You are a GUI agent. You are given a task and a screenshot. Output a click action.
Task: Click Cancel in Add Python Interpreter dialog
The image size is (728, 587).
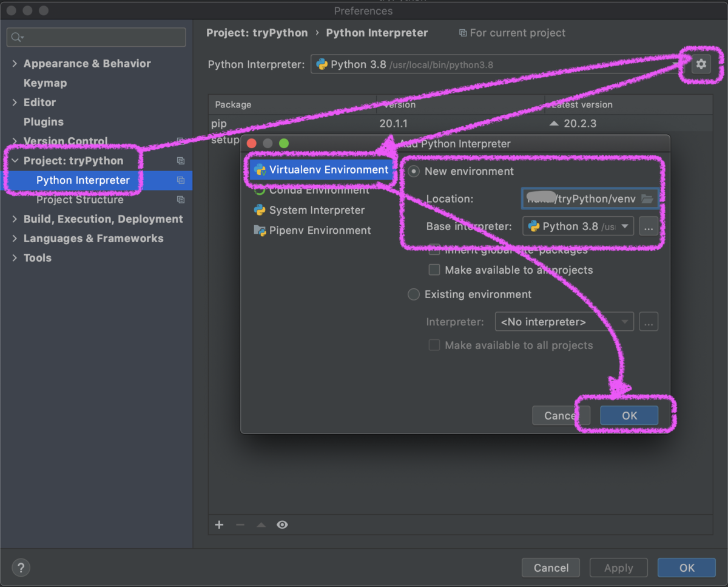(x=561, y=415)
